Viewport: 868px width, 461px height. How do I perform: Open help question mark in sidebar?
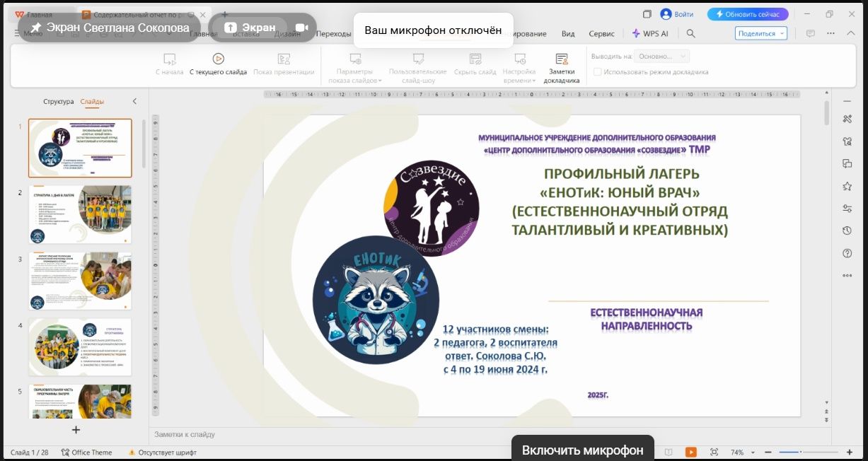[847, 253]
